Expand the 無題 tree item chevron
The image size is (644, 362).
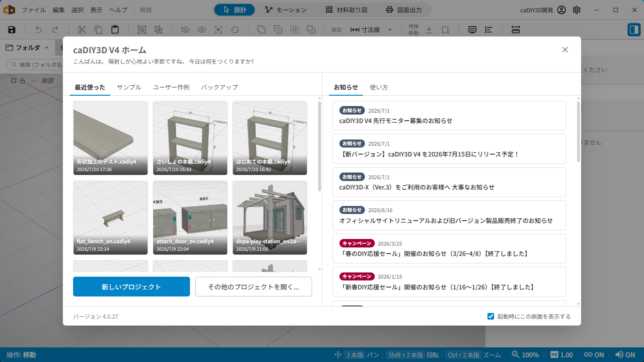click(33, 81)
